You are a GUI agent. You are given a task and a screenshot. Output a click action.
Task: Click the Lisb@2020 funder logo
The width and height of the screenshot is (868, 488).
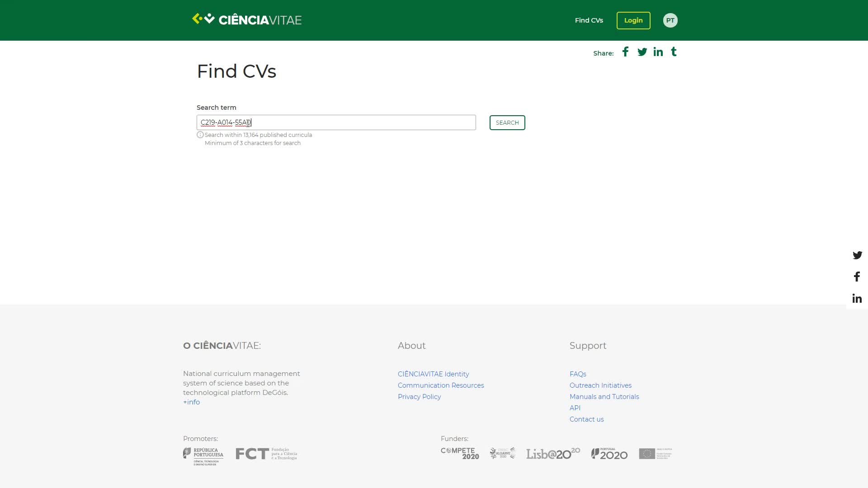(x=553, y=453)
